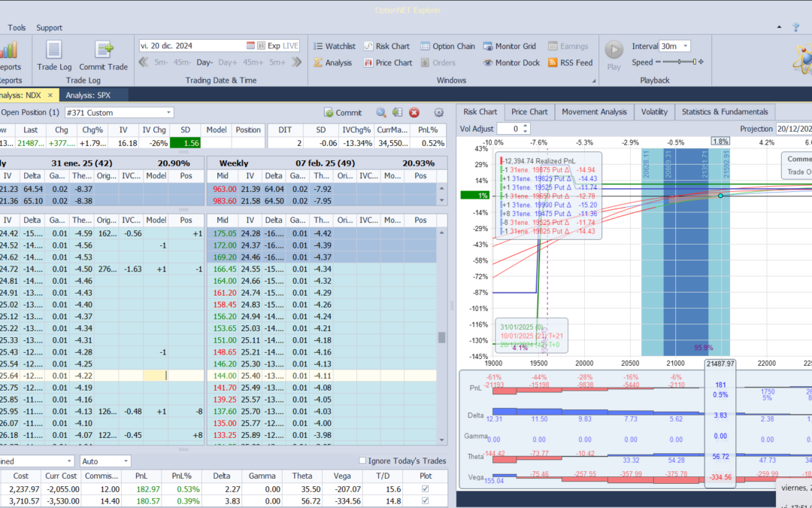
Task: Open the RSS Feed window
Action: tap(570, 62)
